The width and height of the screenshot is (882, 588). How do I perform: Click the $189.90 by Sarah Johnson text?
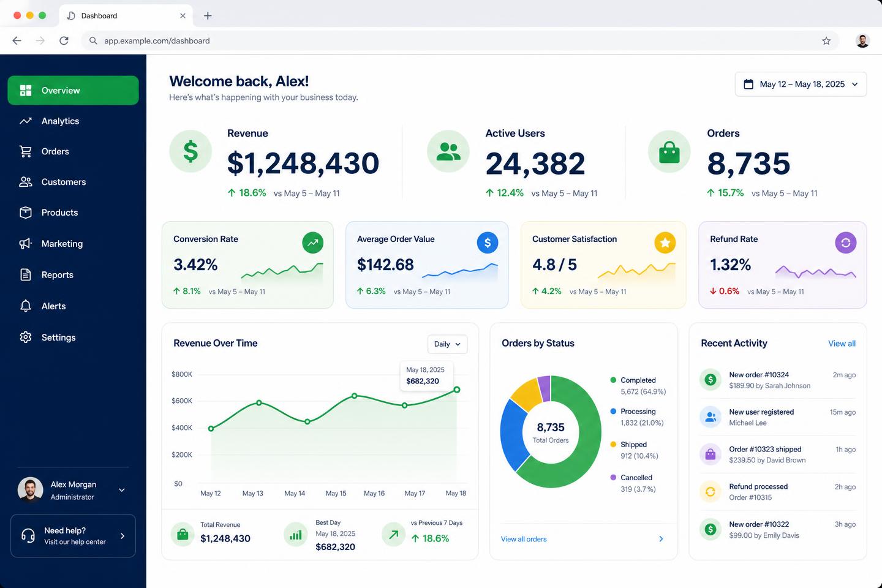(769, 386)
